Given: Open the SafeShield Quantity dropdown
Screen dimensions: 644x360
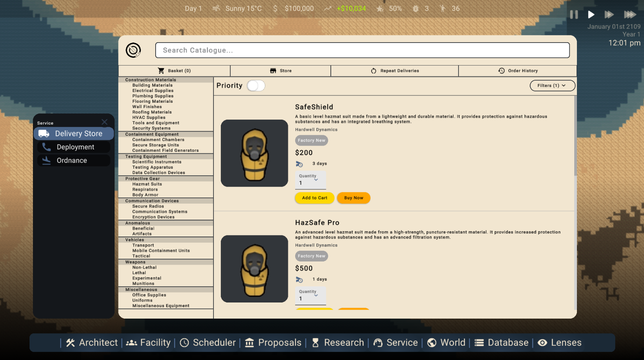Looking at the screenshot, I should tap(310, 180).
